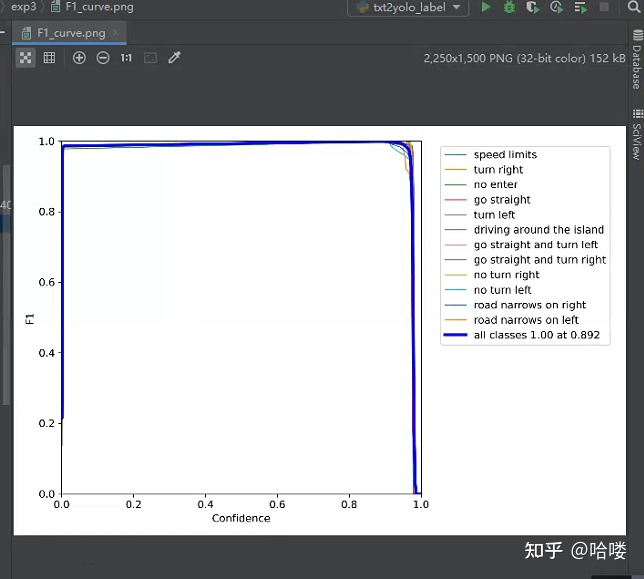Click the F1 y-axis label

click(30, 319)
